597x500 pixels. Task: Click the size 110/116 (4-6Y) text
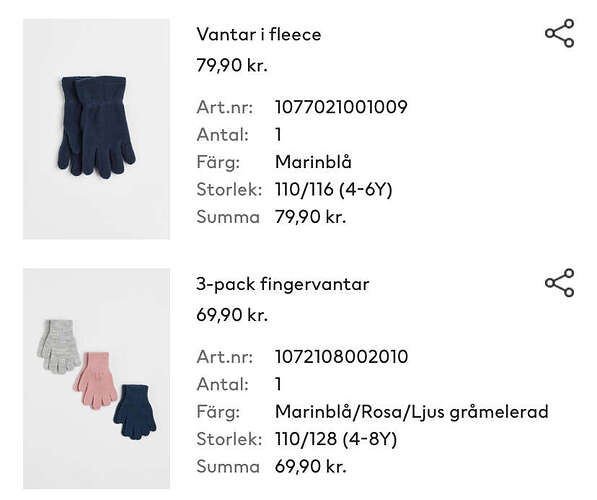click(x=334, y=189)
